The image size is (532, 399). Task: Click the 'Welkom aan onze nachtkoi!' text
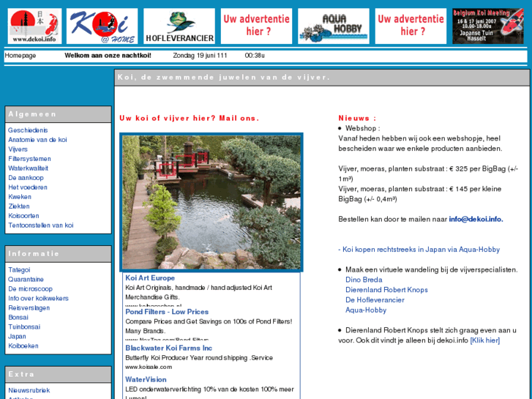(108, 56)
